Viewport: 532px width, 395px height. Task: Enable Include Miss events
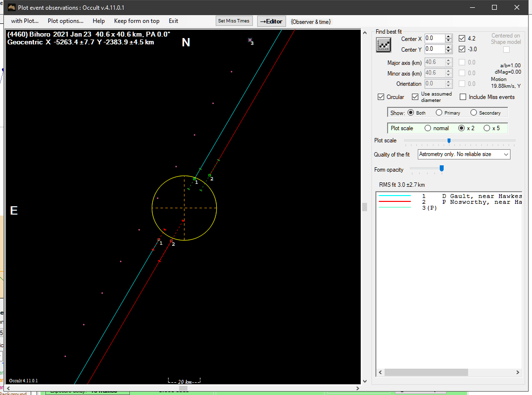coord(463,97)
